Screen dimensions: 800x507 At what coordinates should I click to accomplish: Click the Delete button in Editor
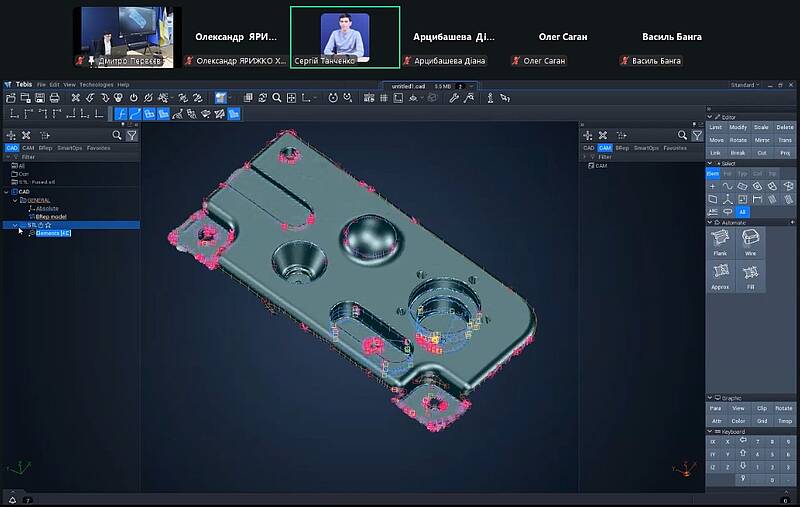(x=785, y=127)
